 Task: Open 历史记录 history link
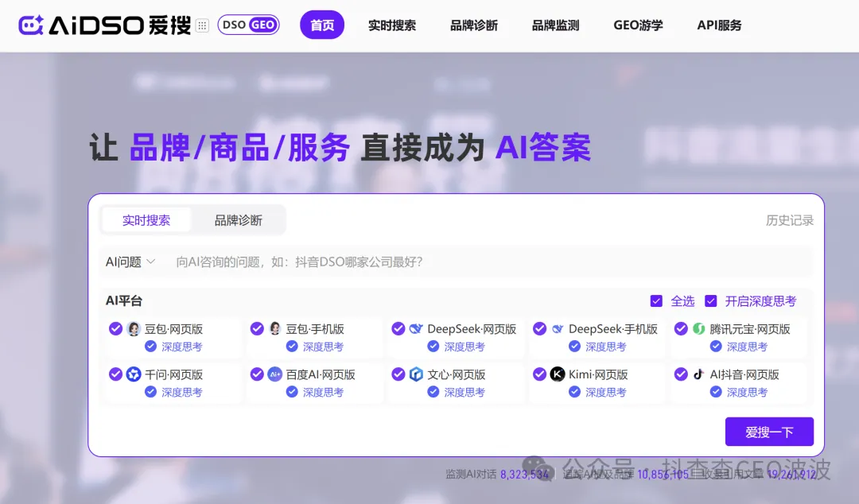click(789, 220)
